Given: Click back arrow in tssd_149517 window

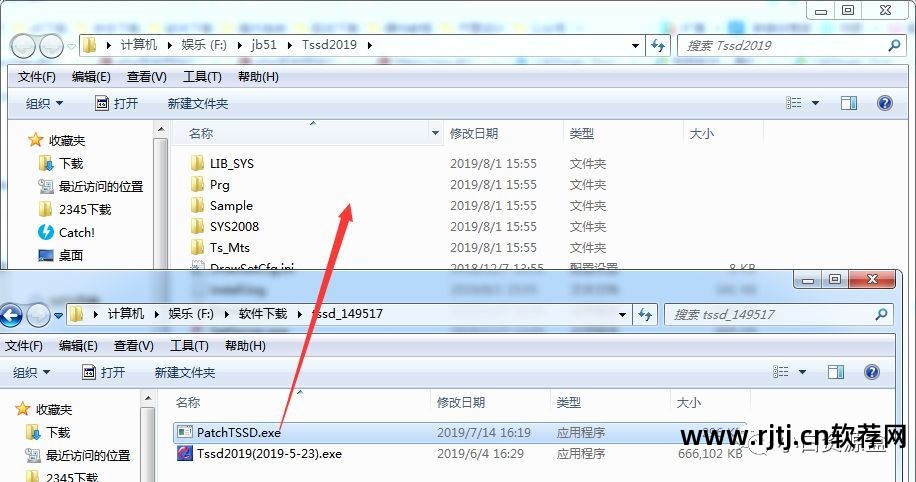Looking at the screenshot, I should [11, 315].
